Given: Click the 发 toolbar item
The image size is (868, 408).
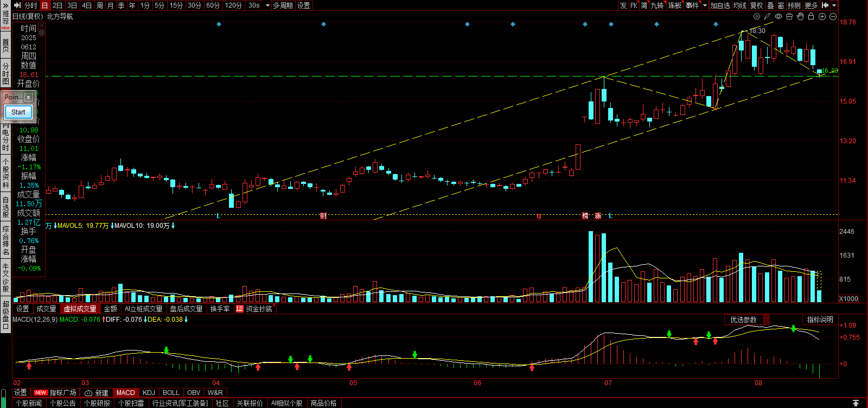Looking at the screenshot, I should point(623,5).
